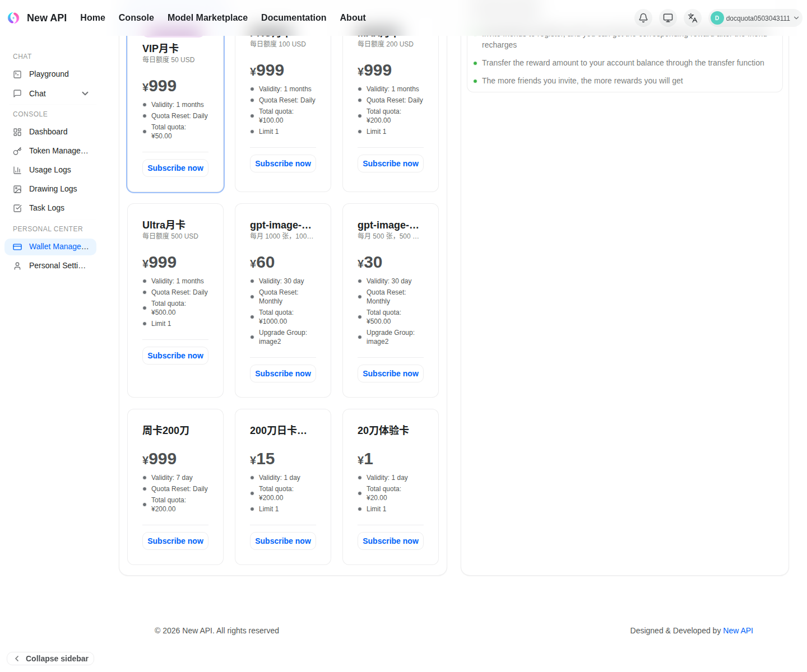Click the Chat bubble icon
Image resolution: width=807 pixels, height=672 pixels.
(x=17, y=94)
